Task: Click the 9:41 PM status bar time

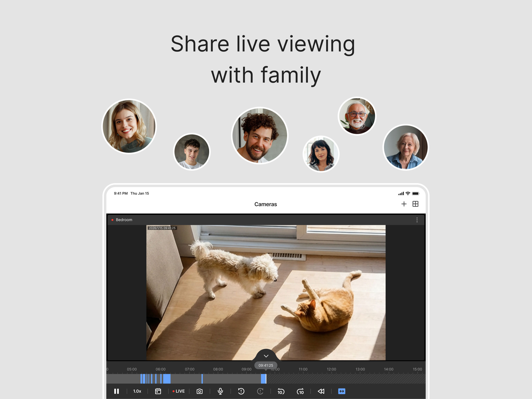Action: tap(121, 193)
